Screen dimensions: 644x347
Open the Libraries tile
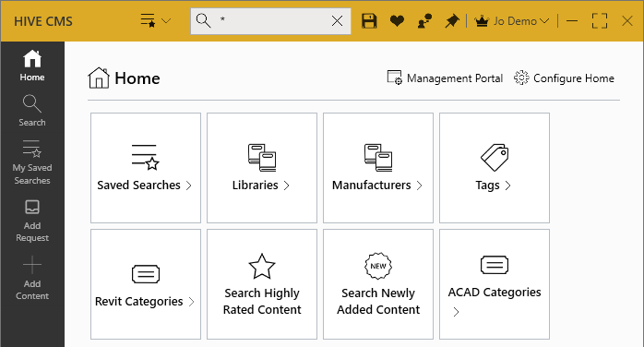coord(262,168)
